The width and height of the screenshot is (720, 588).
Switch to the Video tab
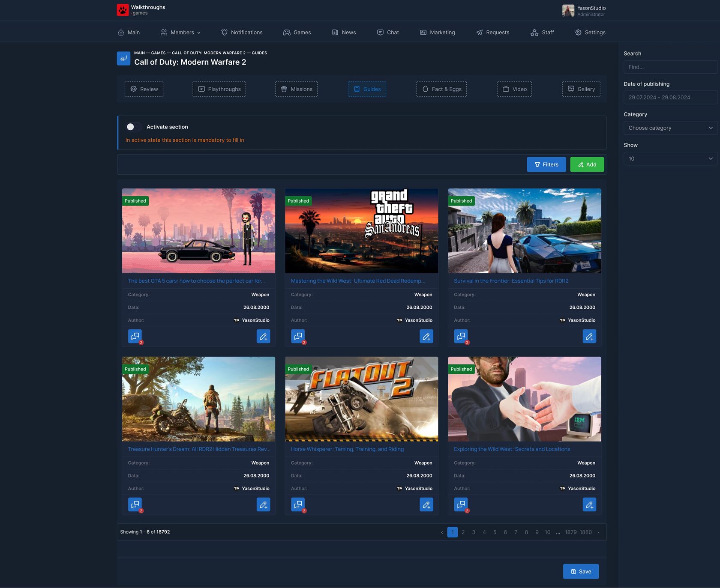[x=514, y=89]
